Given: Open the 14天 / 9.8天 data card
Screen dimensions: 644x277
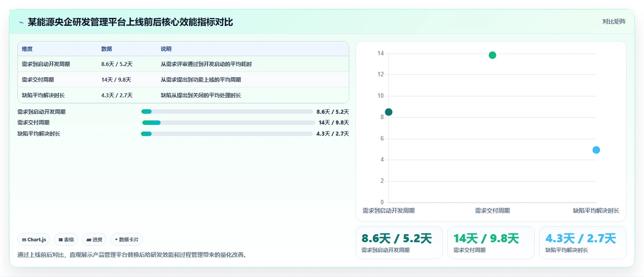Looking at the screenshot, I should [491, 243].
